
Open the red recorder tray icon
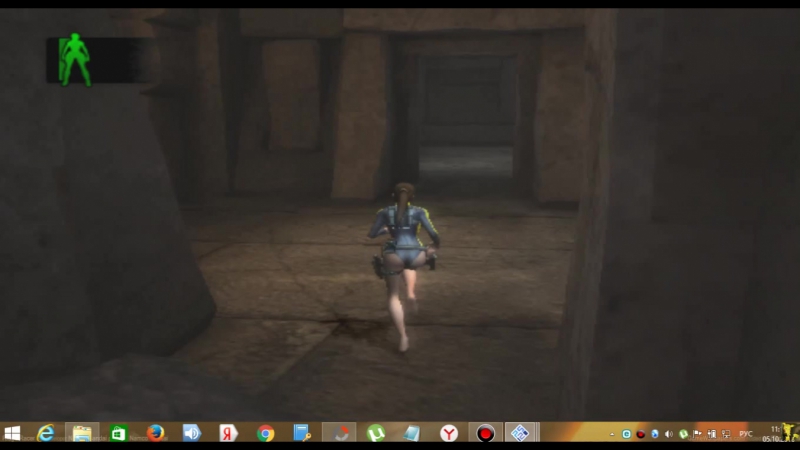click(641, 434)
